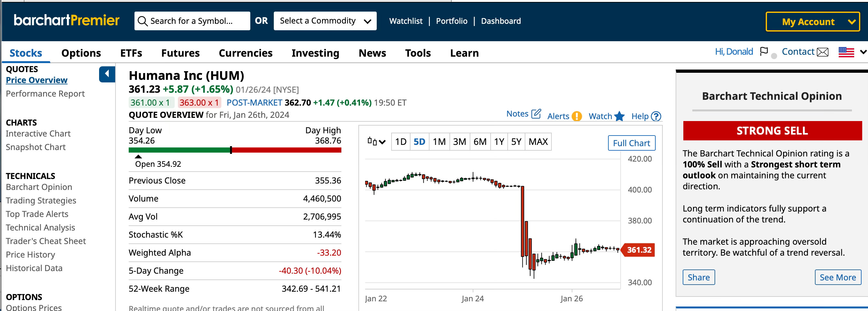Viewport: 868px width, 311px height.
Task: Click the day range marker on low-high bar
Action: tap(231, 150)
